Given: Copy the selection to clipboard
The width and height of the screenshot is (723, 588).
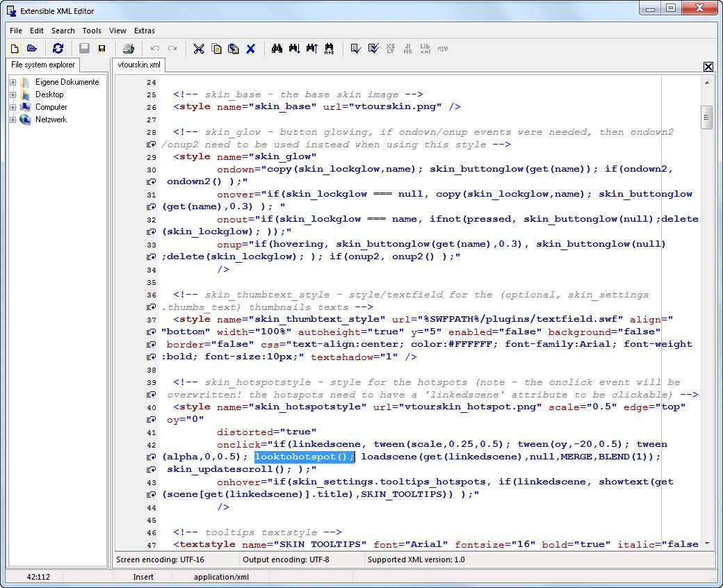Looking at the screenshot, I should (216, 49).
